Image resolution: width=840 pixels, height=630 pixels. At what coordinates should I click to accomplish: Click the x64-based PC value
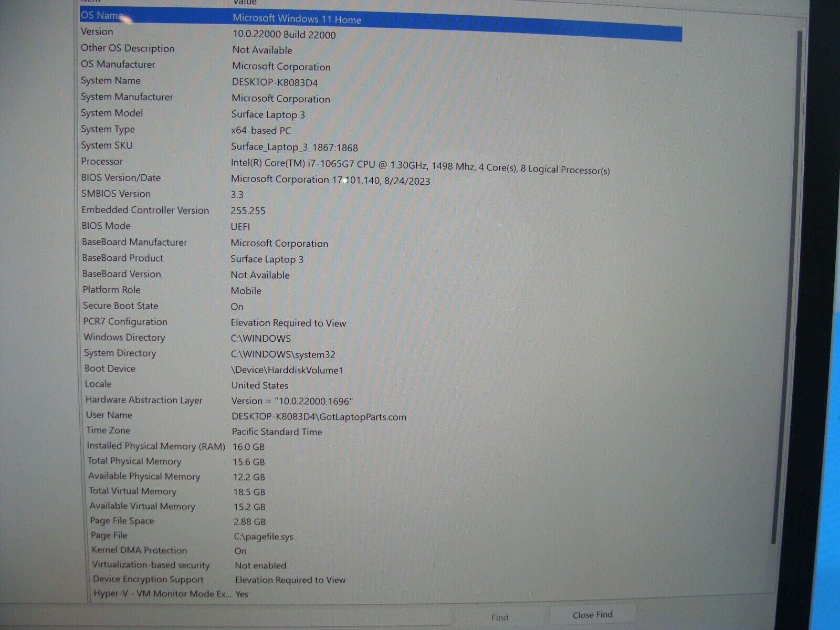(261, 131)
